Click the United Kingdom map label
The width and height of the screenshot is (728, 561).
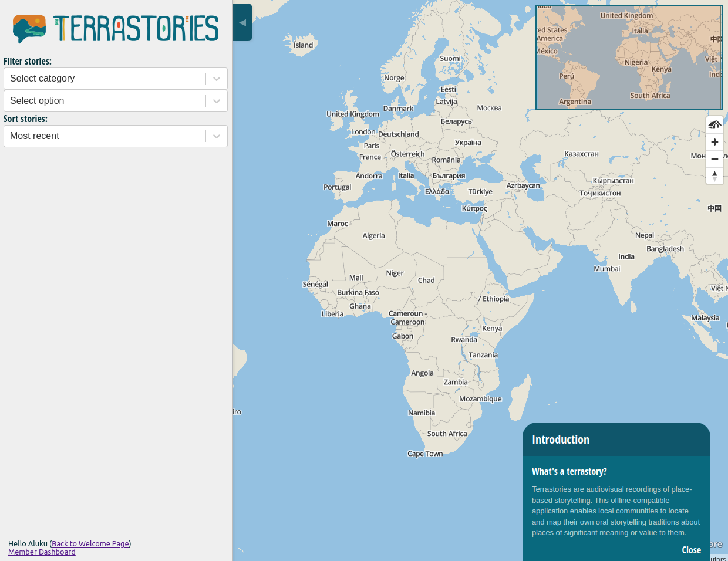point(352,114)
